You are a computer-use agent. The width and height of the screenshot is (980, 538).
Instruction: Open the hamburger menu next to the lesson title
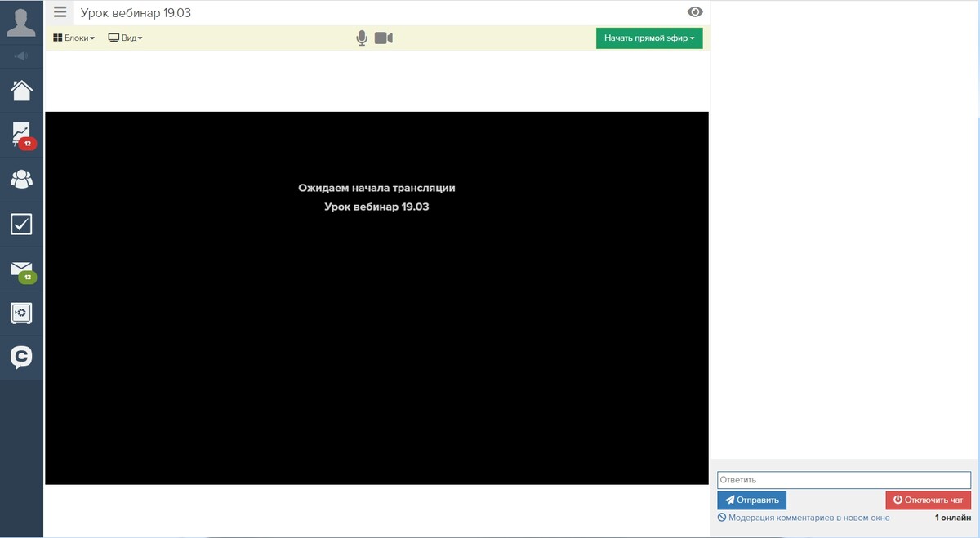60,12
